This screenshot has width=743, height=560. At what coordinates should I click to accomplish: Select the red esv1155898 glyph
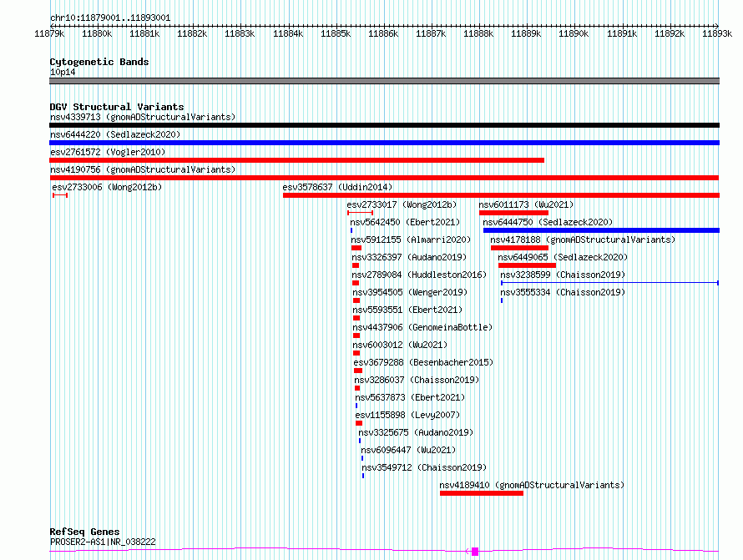coord(359,423)
